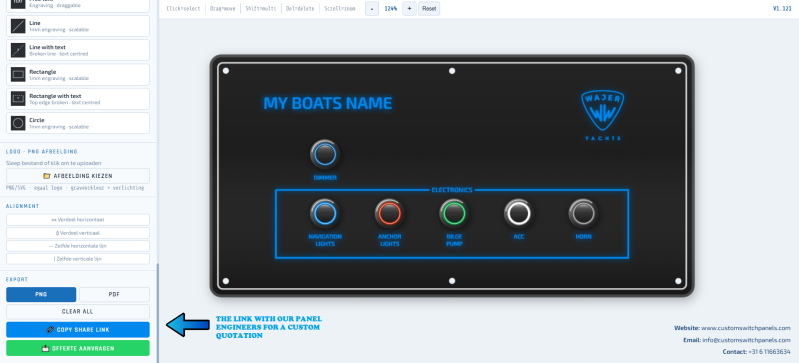Select the bottom-center mounting hole

tap(452, 281)
